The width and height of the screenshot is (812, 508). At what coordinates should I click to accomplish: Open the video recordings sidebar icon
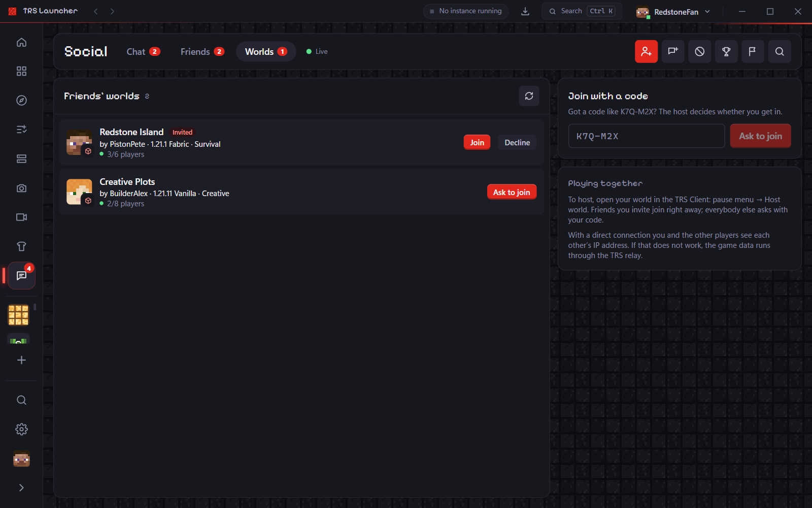[21, 217]
